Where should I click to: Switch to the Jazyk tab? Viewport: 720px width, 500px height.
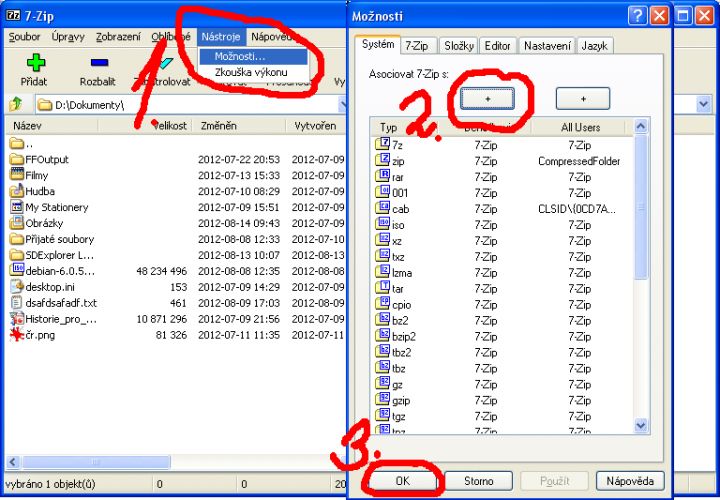click(595, 46)
